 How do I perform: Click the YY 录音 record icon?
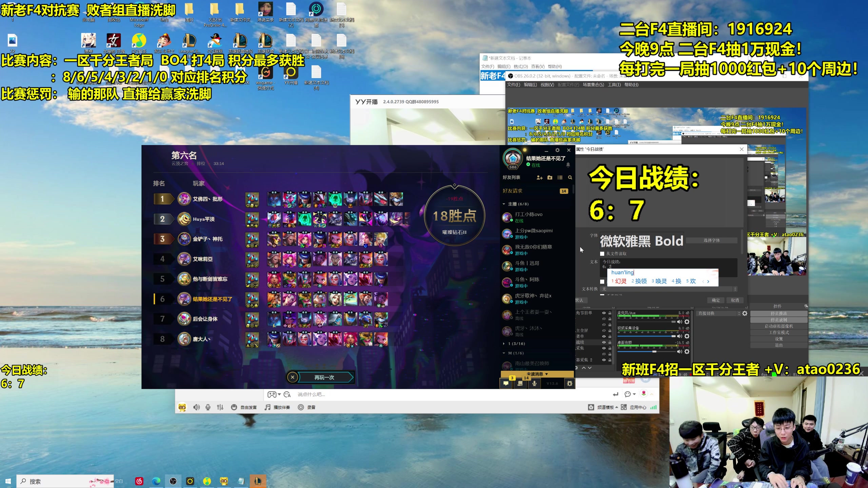pos(301,407)
